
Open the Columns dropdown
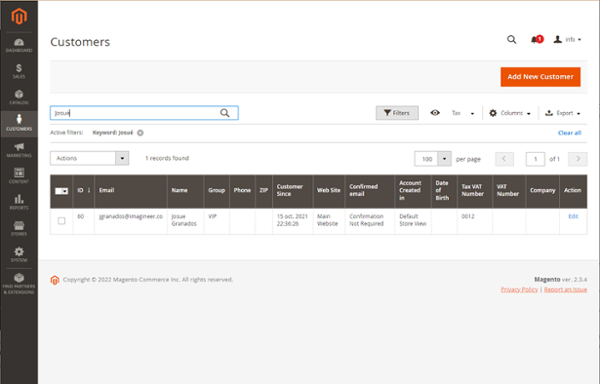510,113
